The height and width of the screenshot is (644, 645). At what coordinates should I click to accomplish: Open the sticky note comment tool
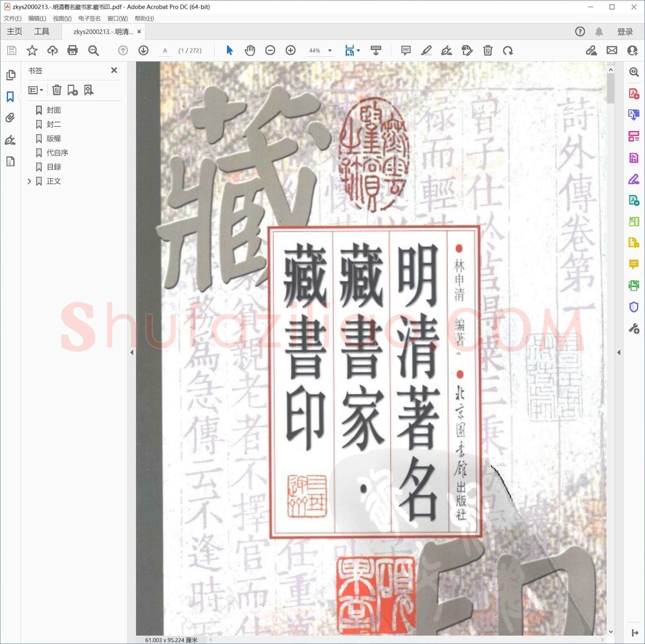coord(406,50)
